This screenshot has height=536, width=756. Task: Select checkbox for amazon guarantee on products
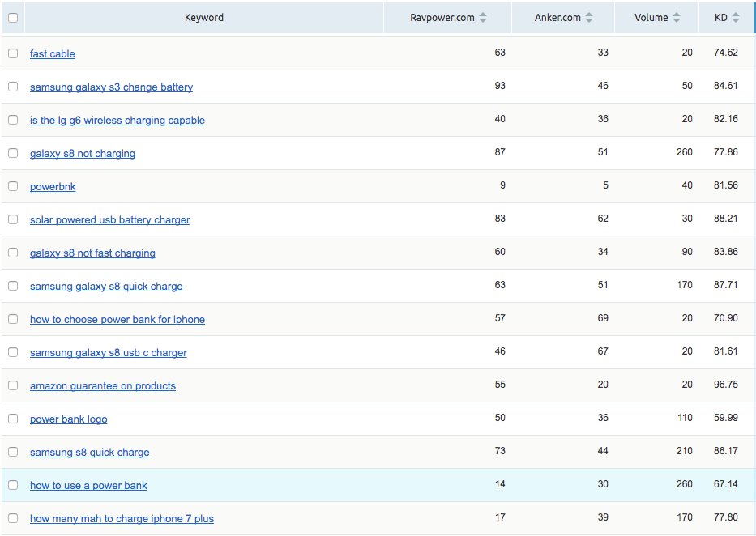click(x=13, y=385)
